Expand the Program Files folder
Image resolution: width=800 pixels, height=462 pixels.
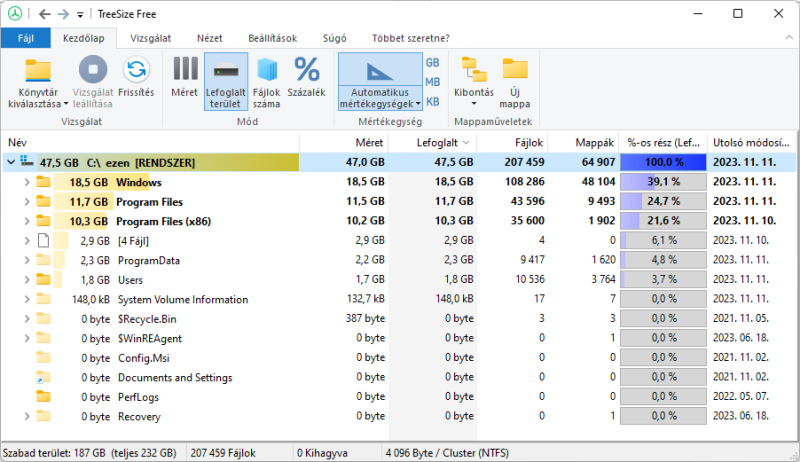(x=27, y=201)
